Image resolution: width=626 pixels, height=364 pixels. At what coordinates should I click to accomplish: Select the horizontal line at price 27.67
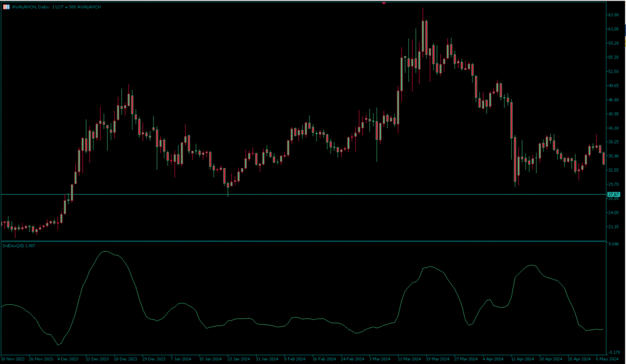tap(306, 194)
